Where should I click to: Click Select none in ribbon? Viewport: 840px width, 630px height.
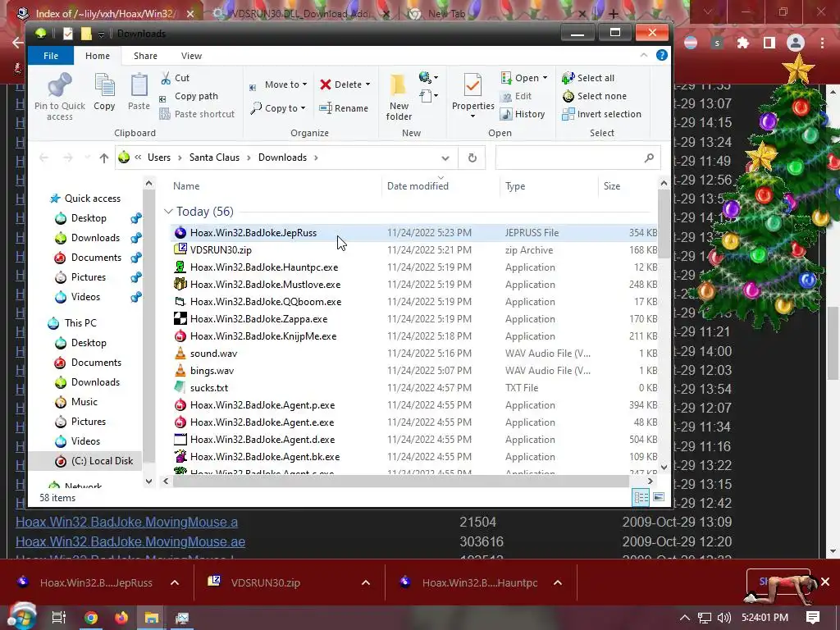tap(594, 97)
